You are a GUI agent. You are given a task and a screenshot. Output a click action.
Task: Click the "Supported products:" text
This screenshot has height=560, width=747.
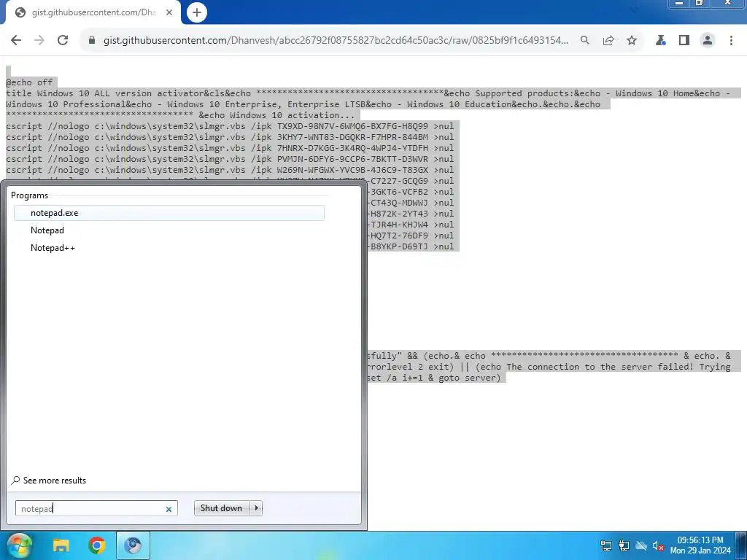click(x=524, y=93)
